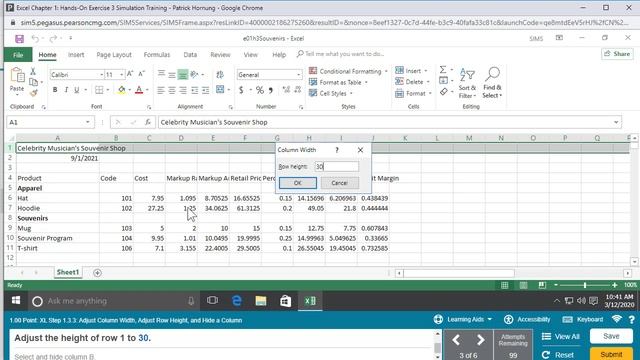Screen dimensions: 640x360
Task: Toggle Italic formatting
Action: pos(66,90)
